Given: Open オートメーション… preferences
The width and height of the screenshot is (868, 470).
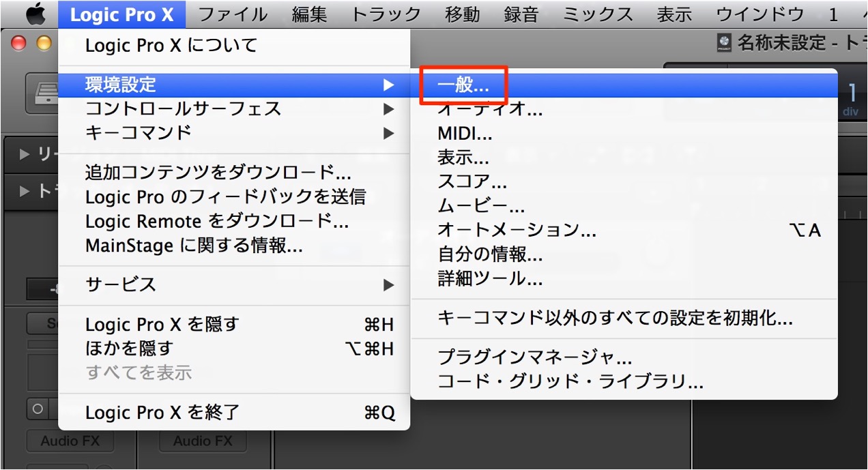Looking at the screenshot, I should [x=624, y=231].
